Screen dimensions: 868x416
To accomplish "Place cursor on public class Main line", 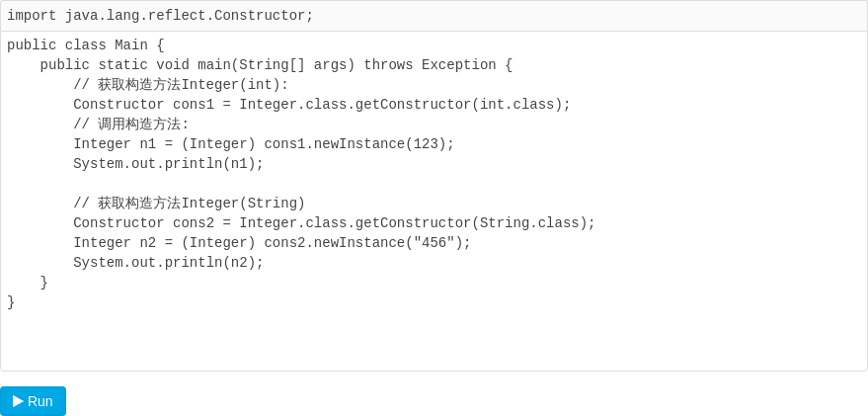I will 85,45.
